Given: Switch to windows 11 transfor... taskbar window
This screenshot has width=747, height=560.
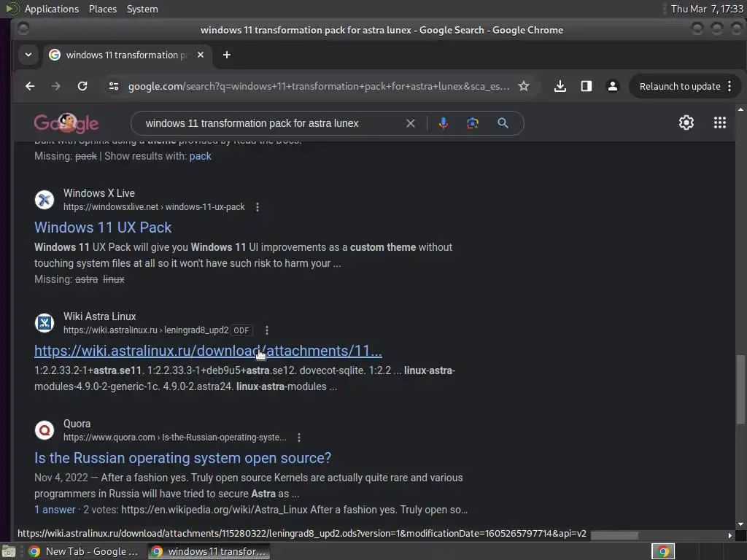Looking at the screenshot, I should pos(209,551).
